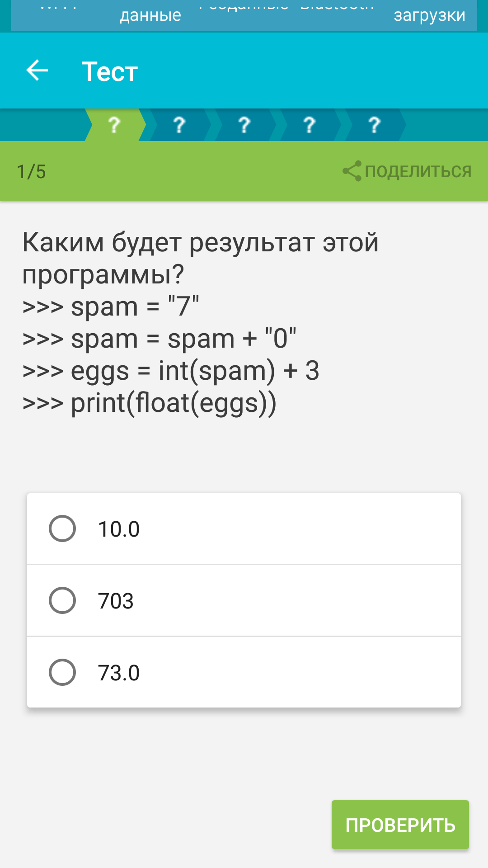488x868 pixels.
Task: Choose the answer row labeled 73.0
Action: point(244,673)
